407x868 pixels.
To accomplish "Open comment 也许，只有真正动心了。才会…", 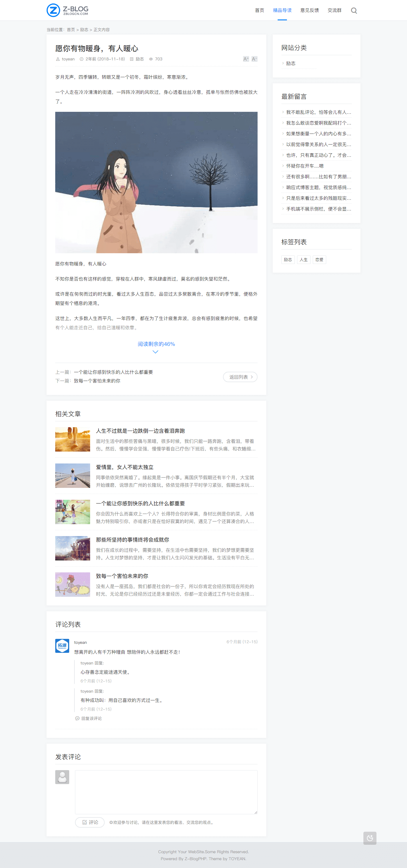I will tap(319, 155).
